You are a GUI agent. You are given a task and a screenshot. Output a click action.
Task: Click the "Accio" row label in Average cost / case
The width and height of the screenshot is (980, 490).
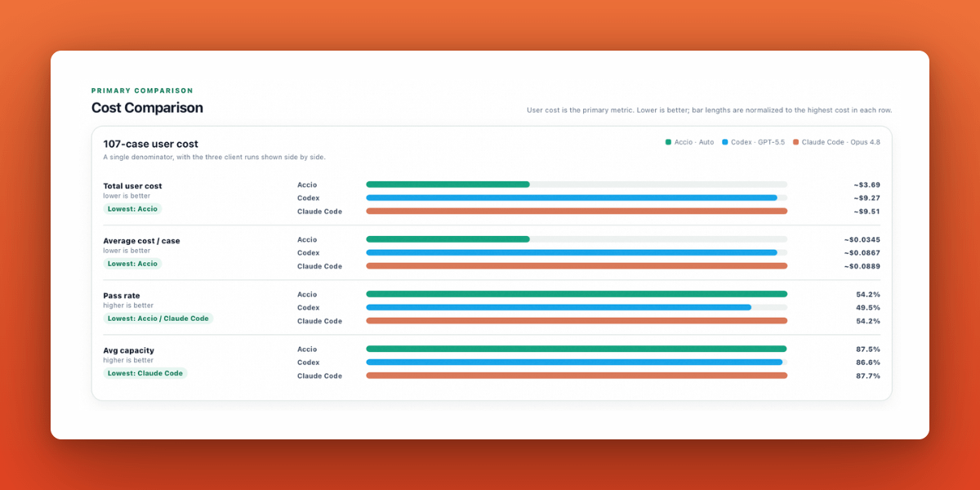pos(307,239)
